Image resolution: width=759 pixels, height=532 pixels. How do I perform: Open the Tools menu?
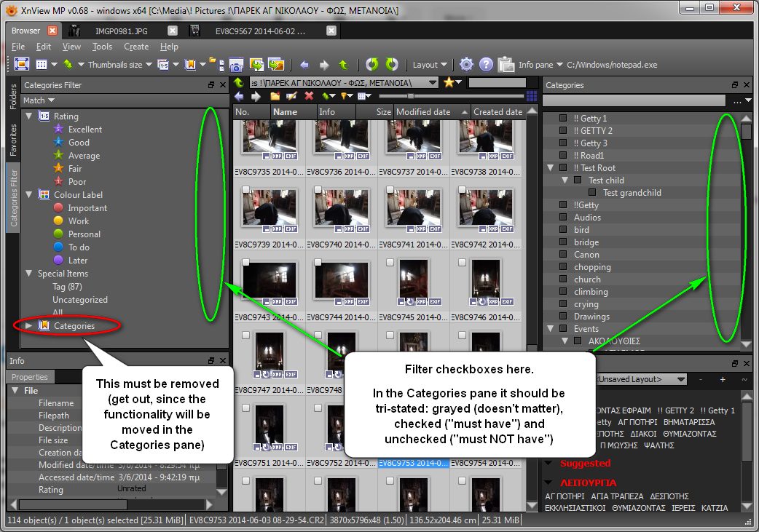102,47
